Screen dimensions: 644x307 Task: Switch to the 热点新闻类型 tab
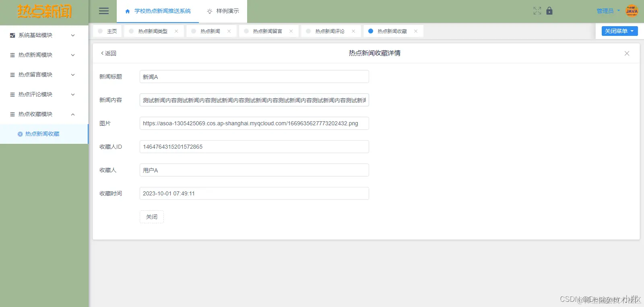pyautogui.click(x=153, y=31)
